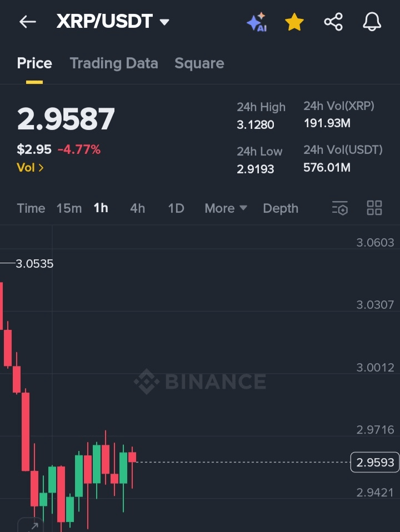Select the Price tab
The width and height of the screenshot is (400, 532).
tap(34, 63)
